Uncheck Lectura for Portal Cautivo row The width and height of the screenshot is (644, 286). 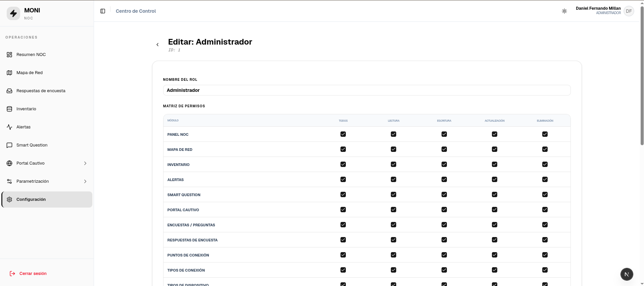pos(394,210)
